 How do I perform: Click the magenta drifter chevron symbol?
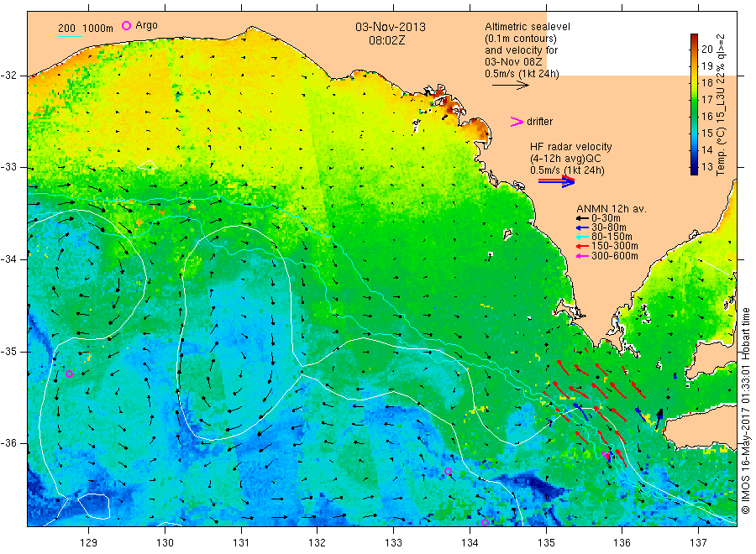(517, 122)
